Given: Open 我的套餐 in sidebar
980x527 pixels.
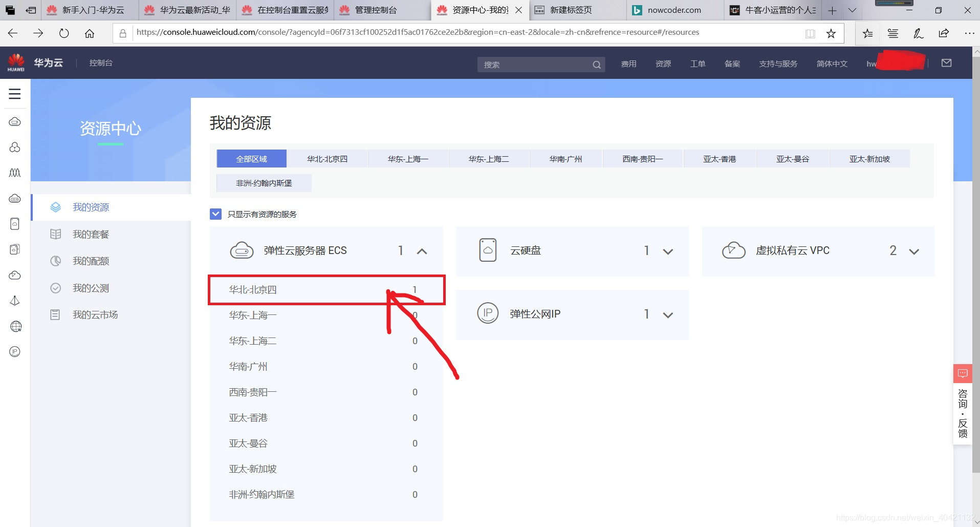Looking at the screenshot, I should (x=91, y=234).
